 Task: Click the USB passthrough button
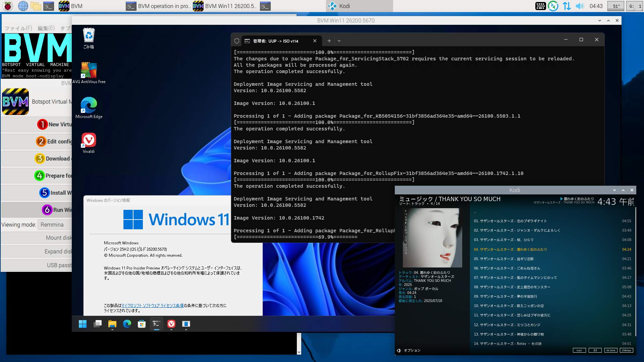click(37, 265)
